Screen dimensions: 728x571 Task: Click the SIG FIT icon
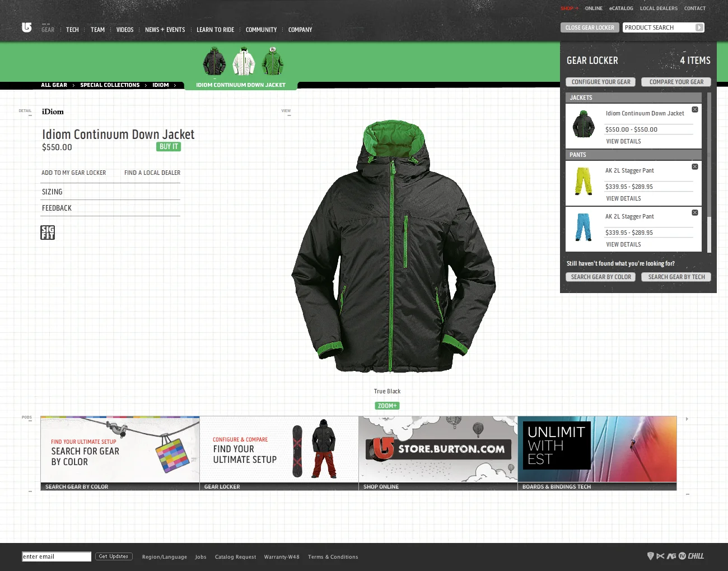(48, 233)
